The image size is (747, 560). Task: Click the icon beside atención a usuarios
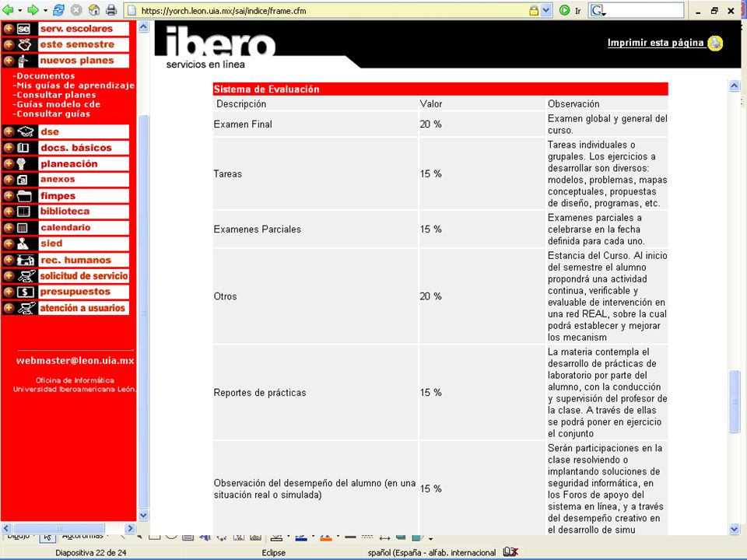coord(26,308)
